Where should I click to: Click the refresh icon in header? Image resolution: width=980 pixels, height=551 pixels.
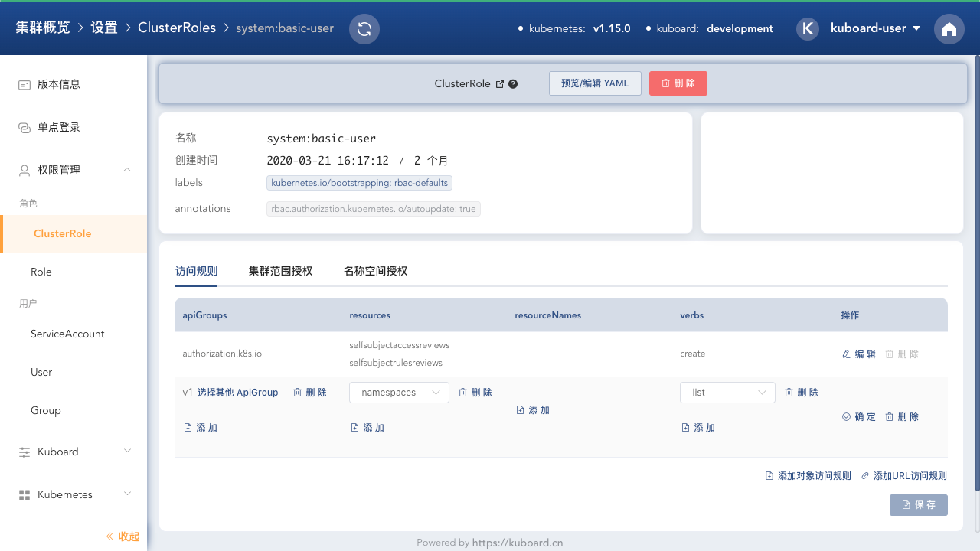(364, 29)
